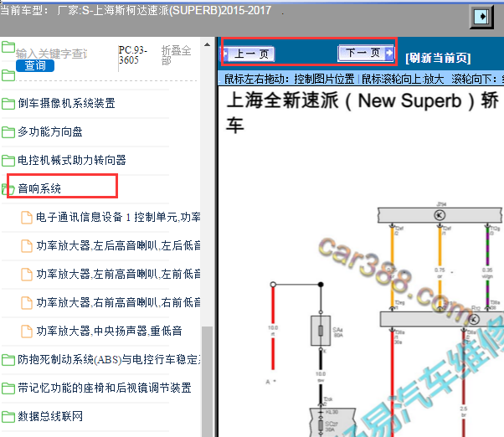This screenshot has width=504, height=437.
Task: Click the sidebar scrollbar up arrow
Action: coord(207,44)
